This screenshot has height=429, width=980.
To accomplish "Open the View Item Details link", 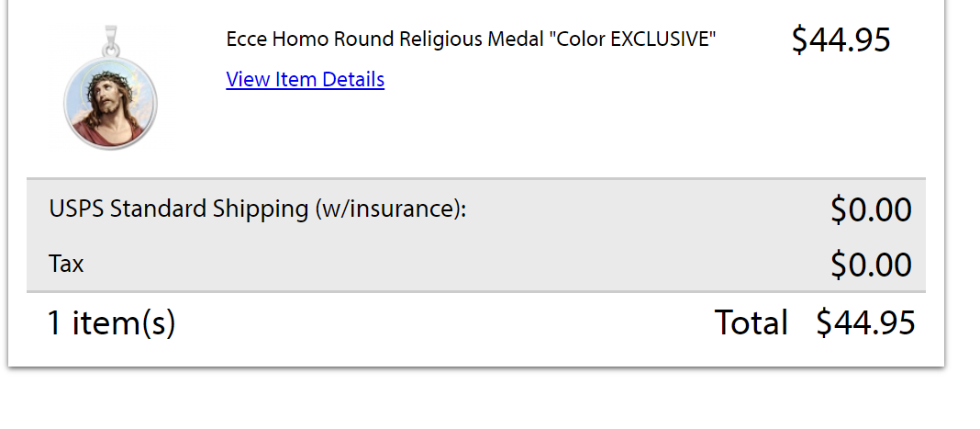I will tap(305, 79).
